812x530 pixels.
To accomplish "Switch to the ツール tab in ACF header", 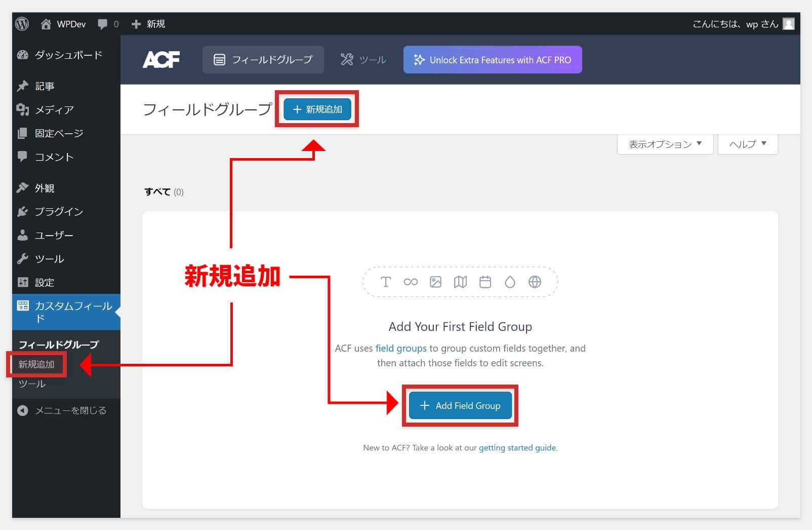I will pos(363,60).
